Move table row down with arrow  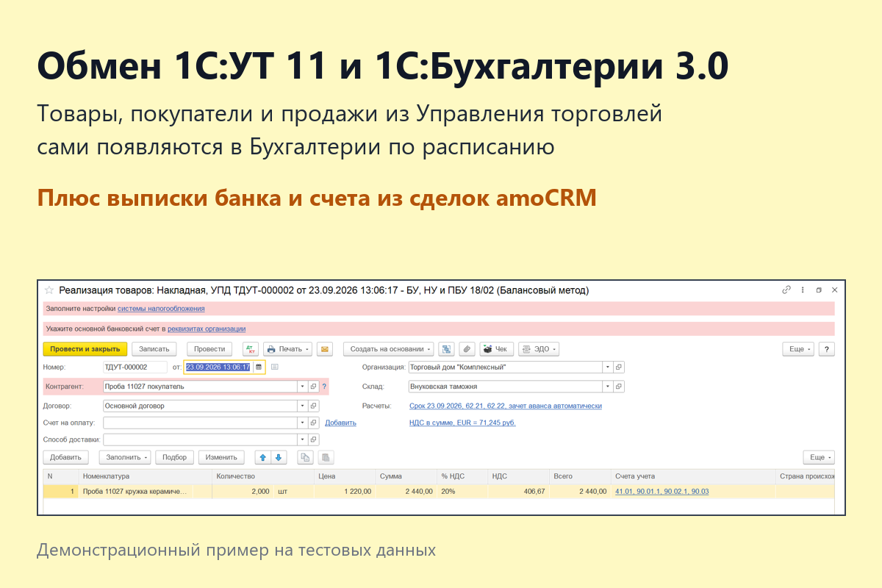coord(279,457)
